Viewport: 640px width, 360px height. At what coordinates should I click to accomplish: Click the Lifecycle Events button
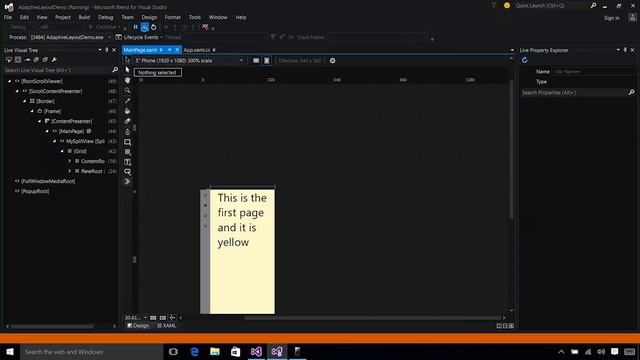(139, 37)
